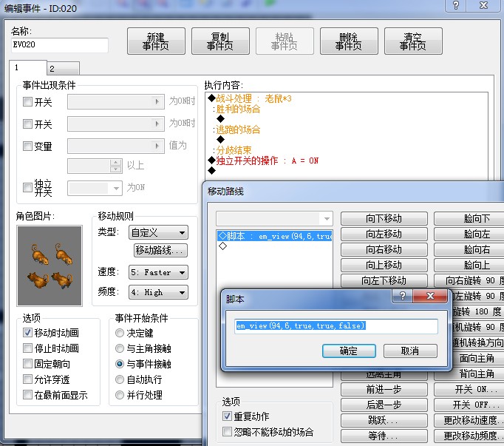Click the 向左移动 button
This screenshot has height=446, width=504.
coord(384,234)
